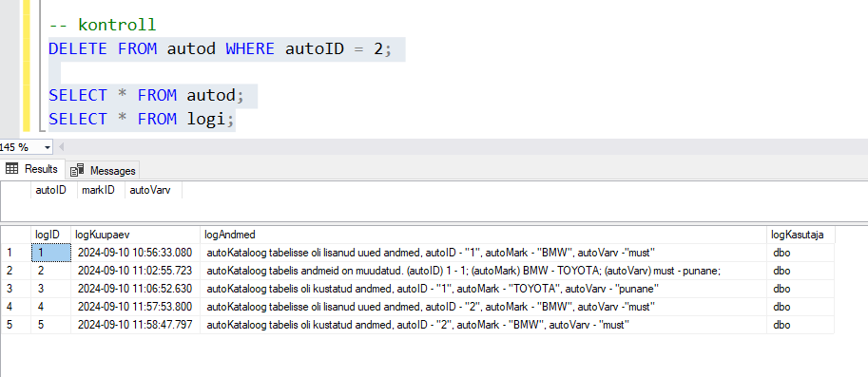Select the dbo cell in row 3

(x=800, y=289)
